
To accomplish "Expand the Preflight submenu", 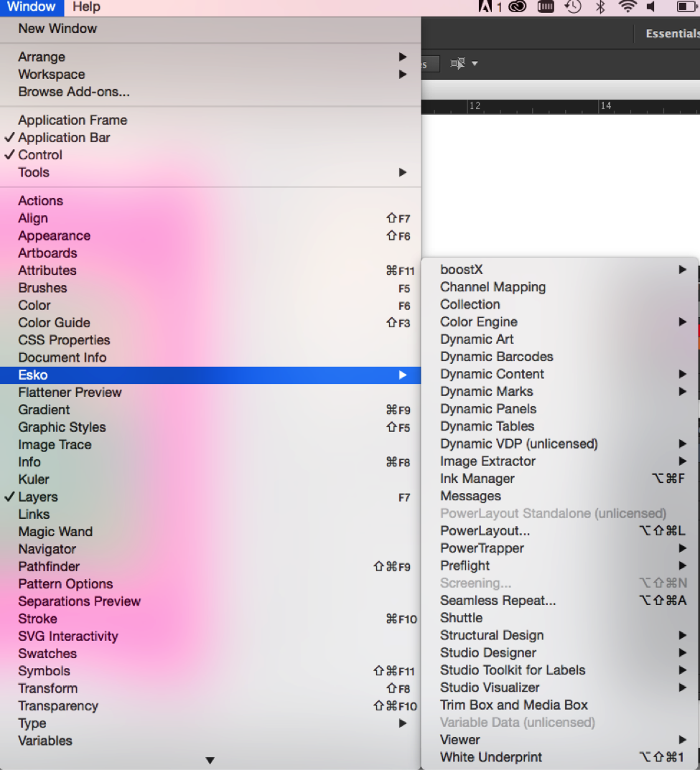I will [x=560, y=565].
